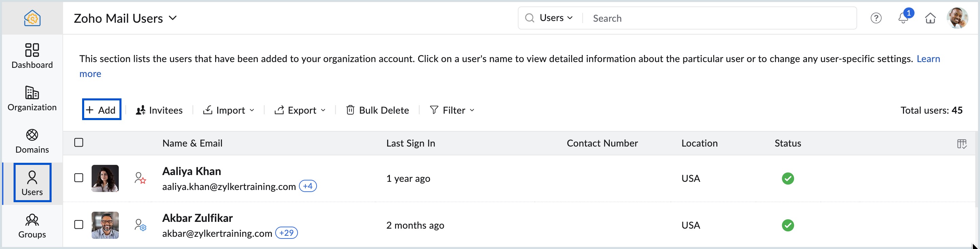980x249 pixels.
Task: Click the Last Sign In column header
Action: tap(411, 143)
